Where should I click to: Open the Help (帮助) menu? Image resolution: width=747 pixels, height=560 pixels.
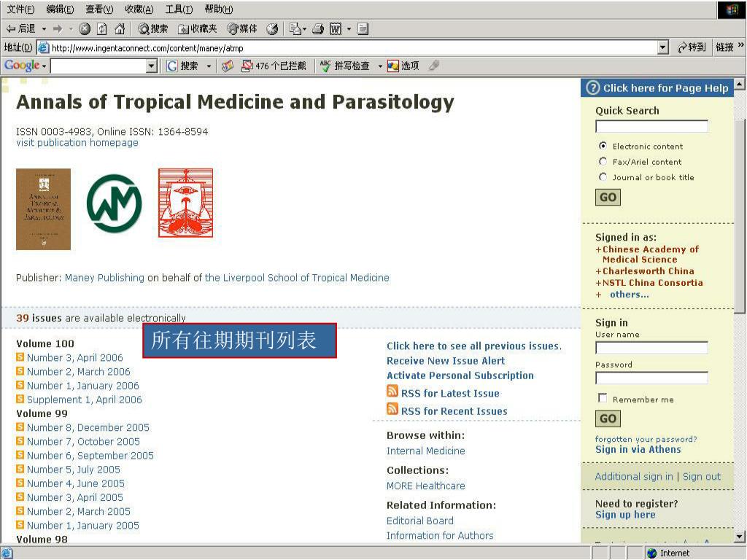click(x=219, y=9)
